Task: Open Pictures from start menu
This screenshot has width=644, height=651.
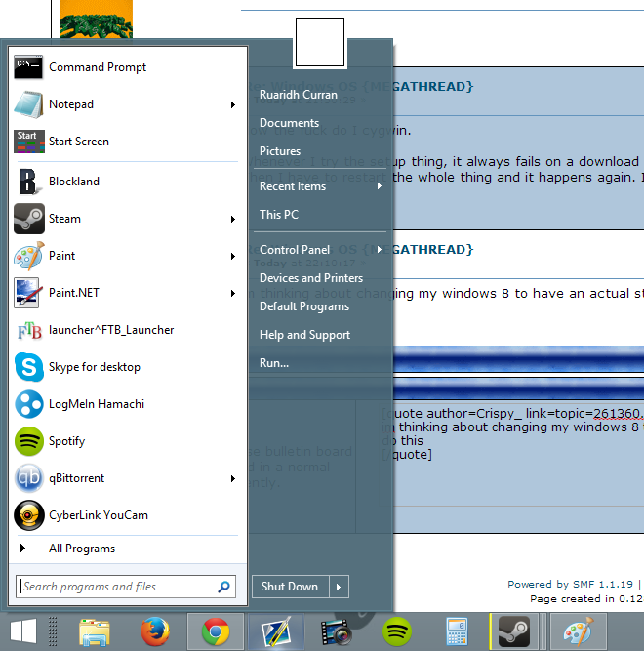Action: [x=280, y=151]
